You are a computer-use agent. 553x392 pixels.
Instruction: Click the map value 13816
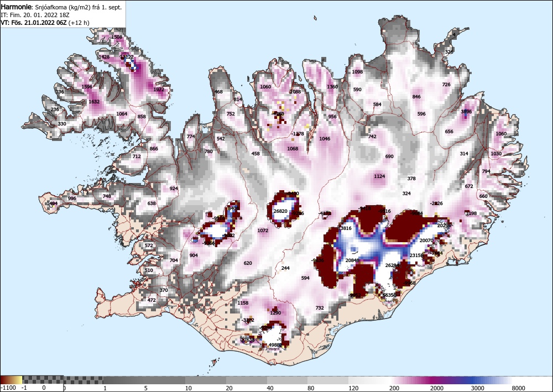[x=345, y=228]
